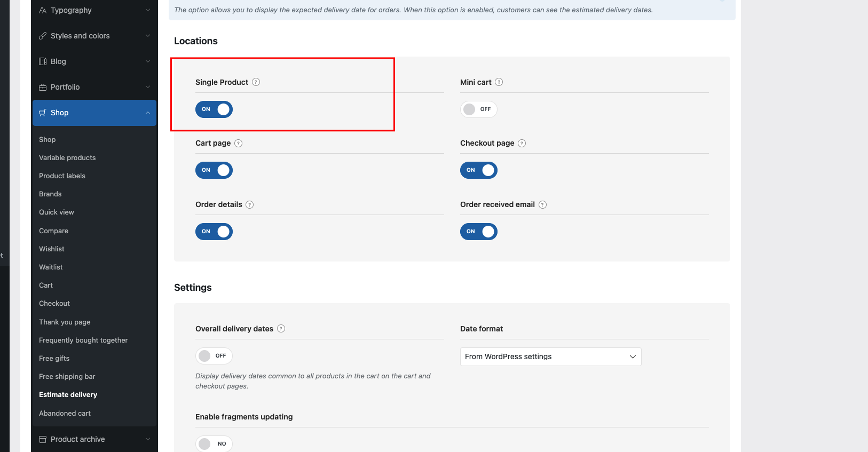Viewport: 868px width, 452px height.
Task: Open Cart settings
Action: coord(46,285)
